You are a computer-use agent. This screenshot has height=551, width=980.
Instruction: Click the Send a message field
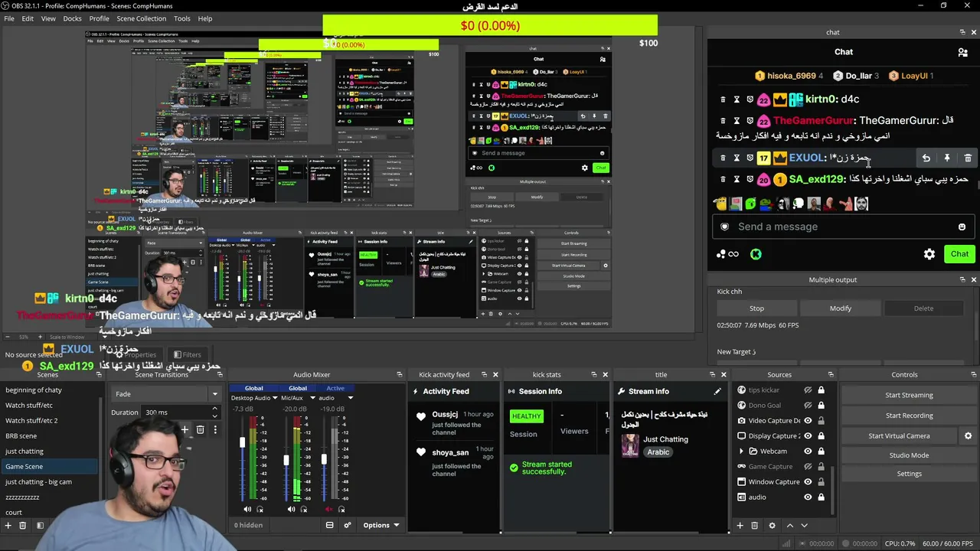tap(842, 227)
